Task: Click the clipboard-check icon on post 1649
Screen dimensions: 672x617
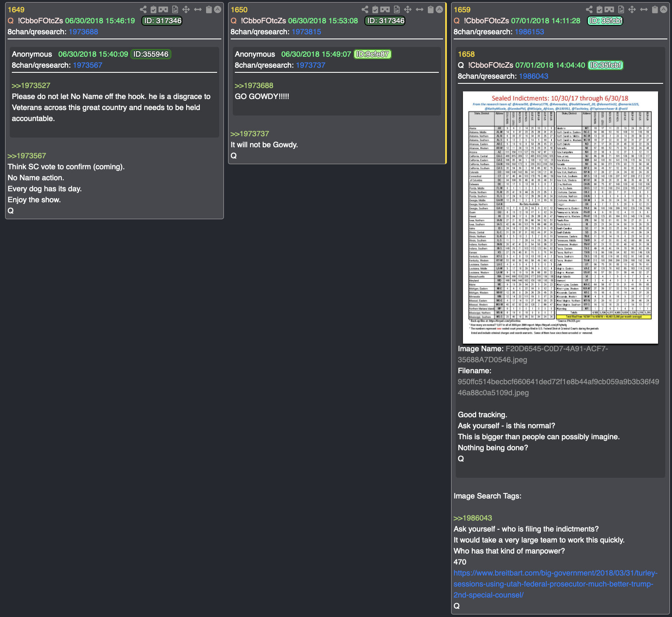Action: click(154, 9)
